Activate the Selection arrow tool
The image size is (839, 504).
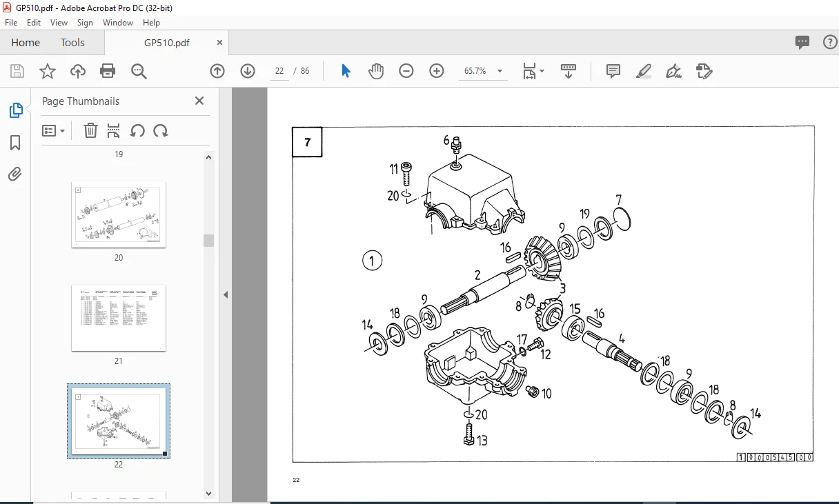346,71
